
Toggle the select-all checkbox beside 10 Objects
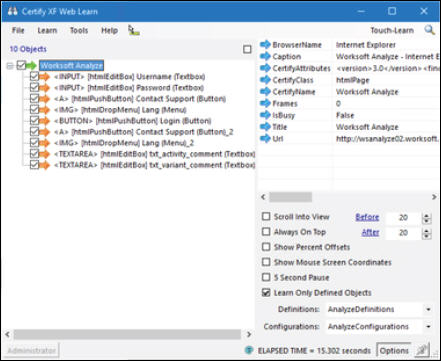[x=247, y=49]
